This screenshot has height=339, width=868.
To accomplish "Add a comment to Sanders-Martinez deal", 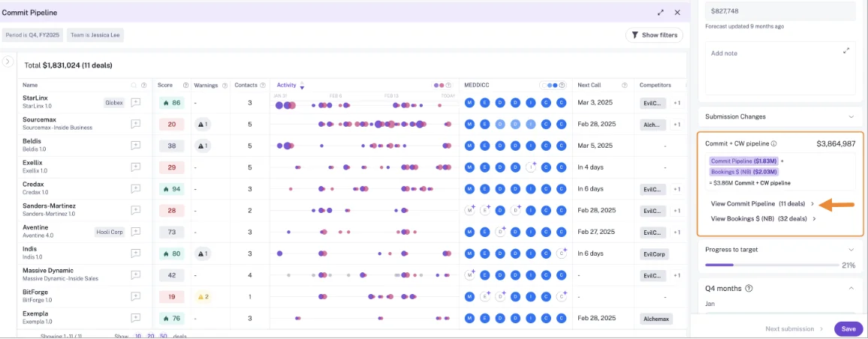I will pyautogui.click(x=135, y=210).
